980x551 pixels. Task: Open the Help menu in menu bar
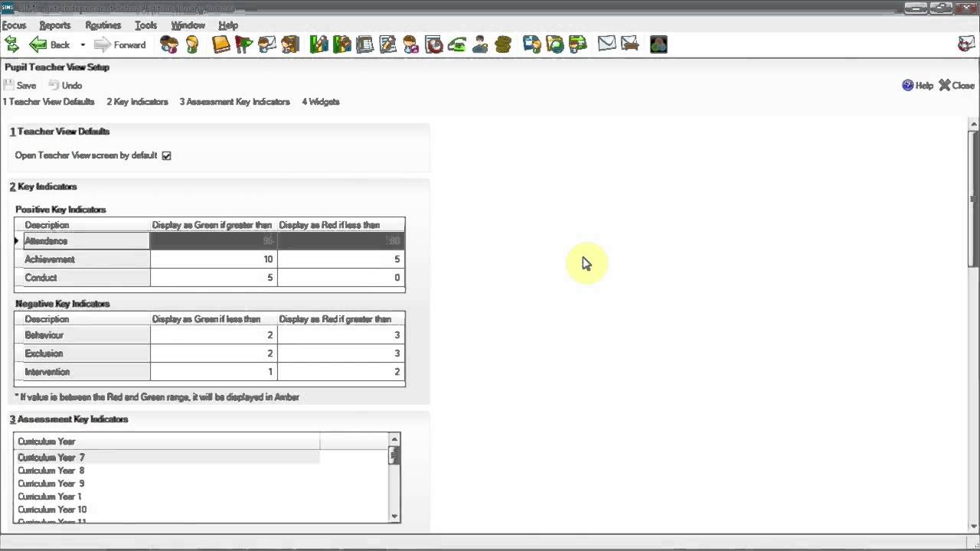point(228,25)
